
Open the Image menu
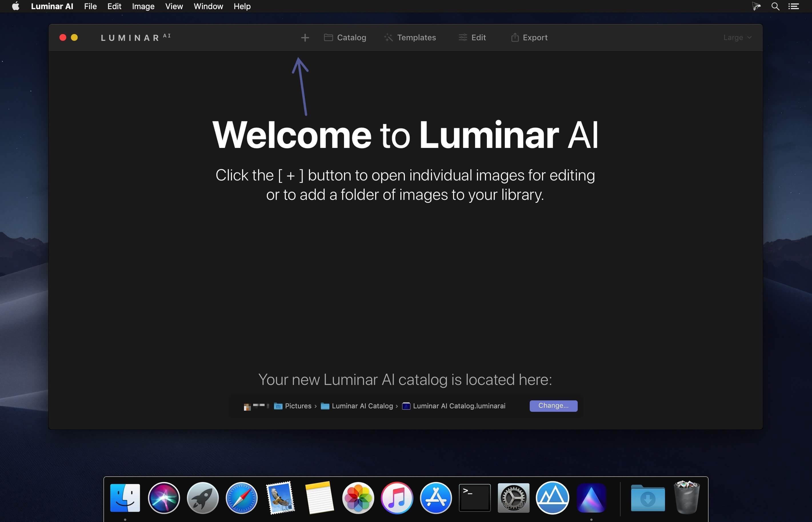click(143, 7)
